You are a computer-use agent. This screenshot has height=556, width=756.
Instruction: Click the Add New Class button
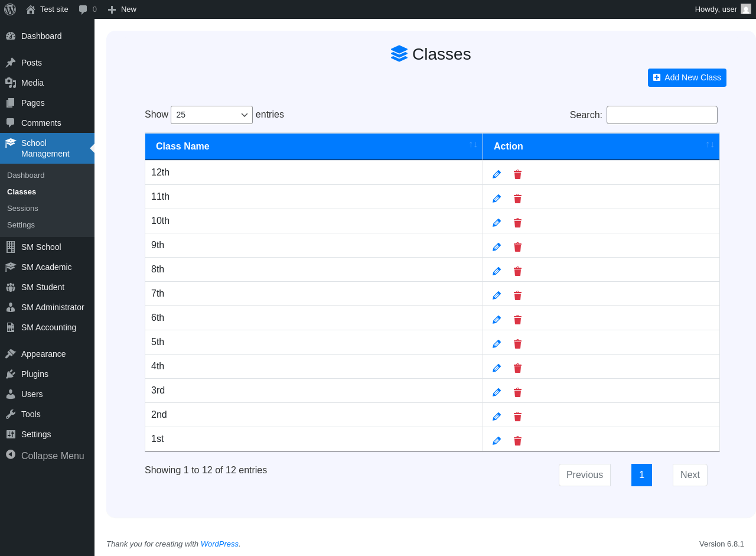tap(687, 77)
